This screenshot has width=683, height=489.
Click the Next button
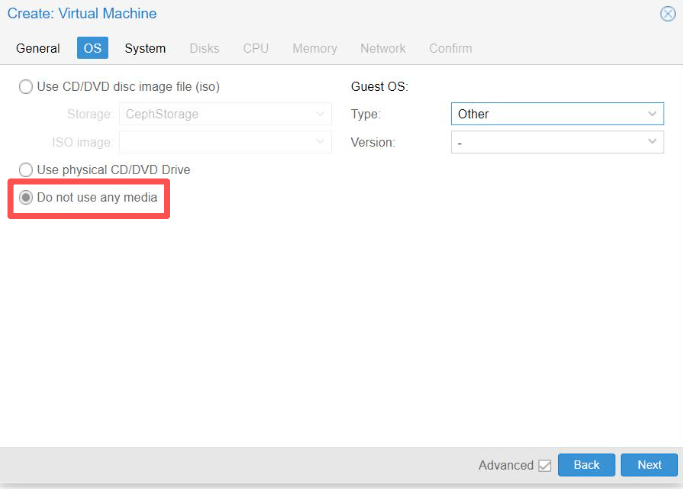(649, 465)
